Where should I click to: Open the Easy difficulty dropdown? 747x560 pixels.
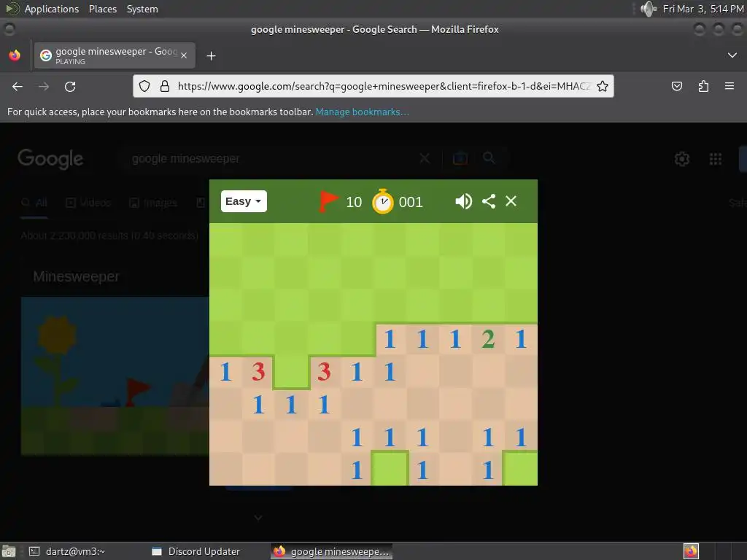coord(244,201)
